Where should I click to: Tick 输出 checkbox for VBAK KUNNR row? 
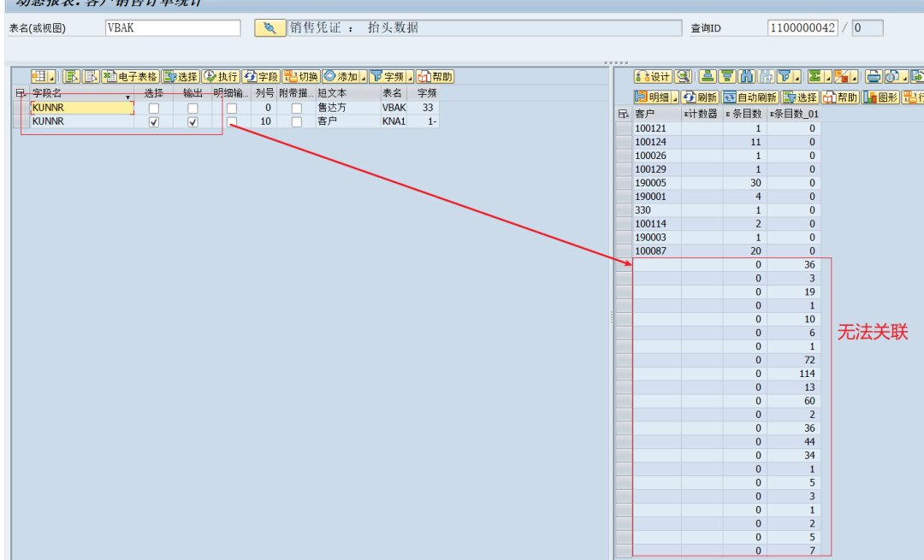[192, 109]
